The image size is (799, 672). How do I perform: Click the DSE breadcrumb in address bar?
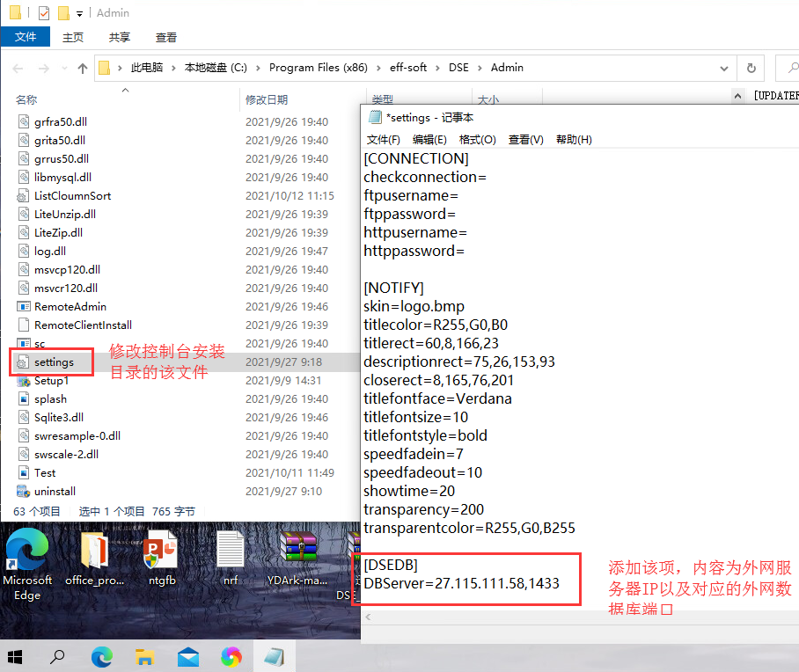point(458,68)
